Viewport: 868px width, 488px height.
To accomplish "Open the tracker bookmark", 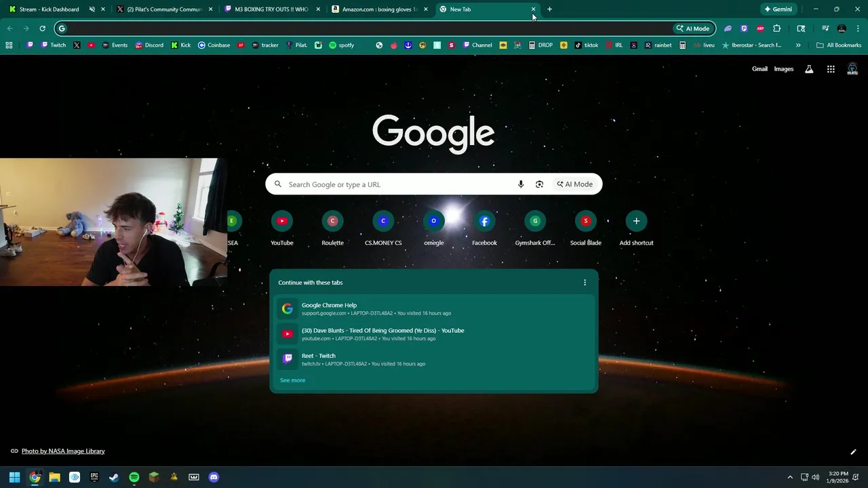I will [264, 45].
